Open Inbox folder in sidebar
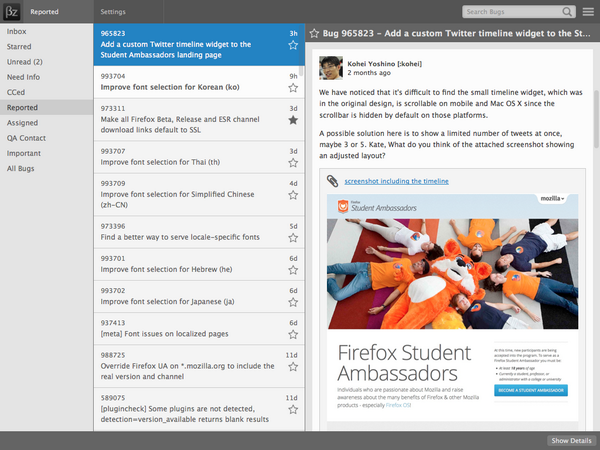 46,31
